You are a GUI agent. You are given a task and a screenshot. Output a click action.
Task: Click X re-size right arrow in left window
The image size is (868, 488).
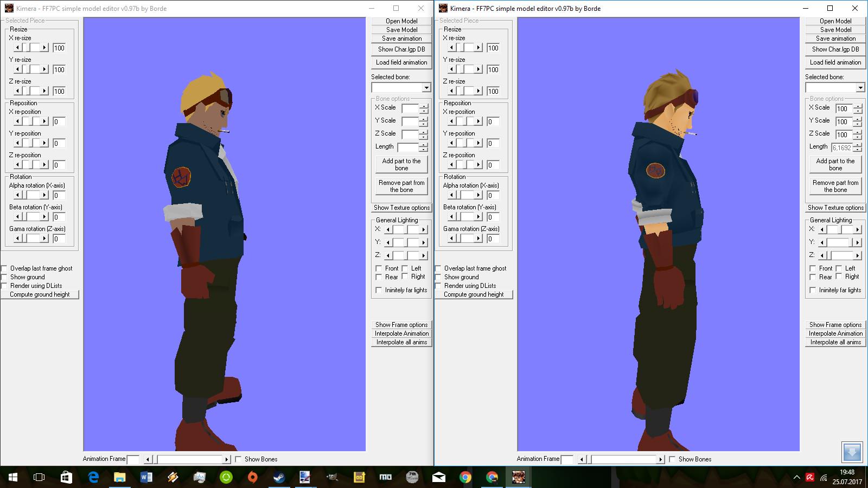[44, 48]
